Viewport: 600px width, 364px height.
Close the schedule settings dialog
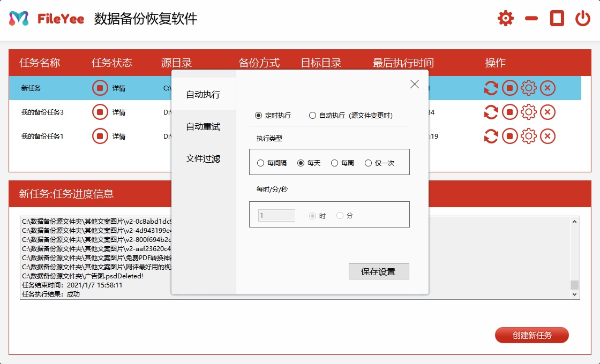[414, 84]
